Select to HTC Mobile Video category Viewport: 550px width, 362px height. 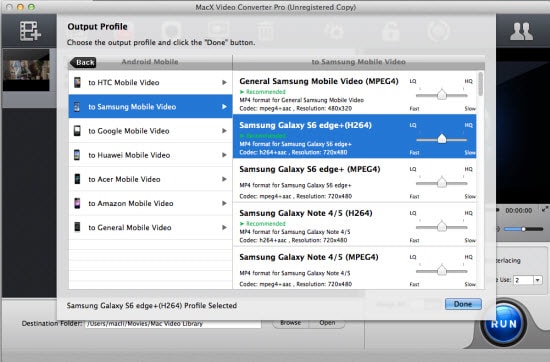coord(150,82)
